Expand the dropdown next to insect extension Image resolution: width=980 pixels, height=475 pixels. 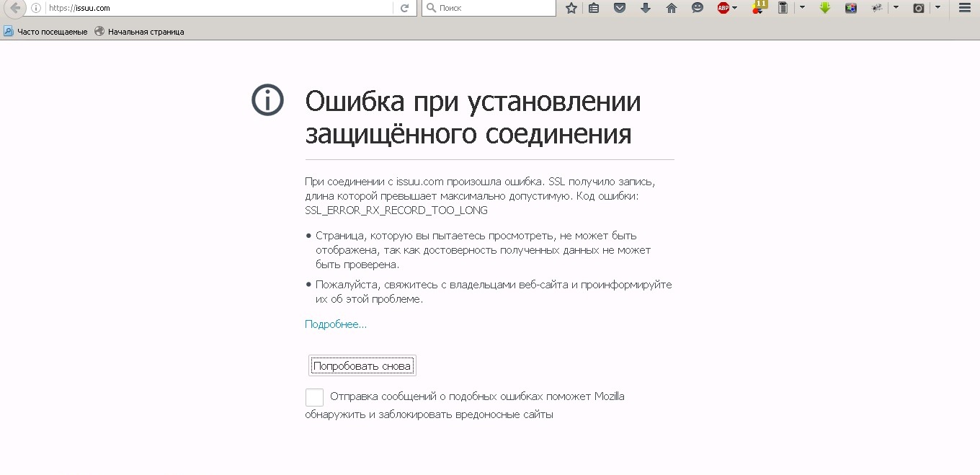tap(896, 8)
